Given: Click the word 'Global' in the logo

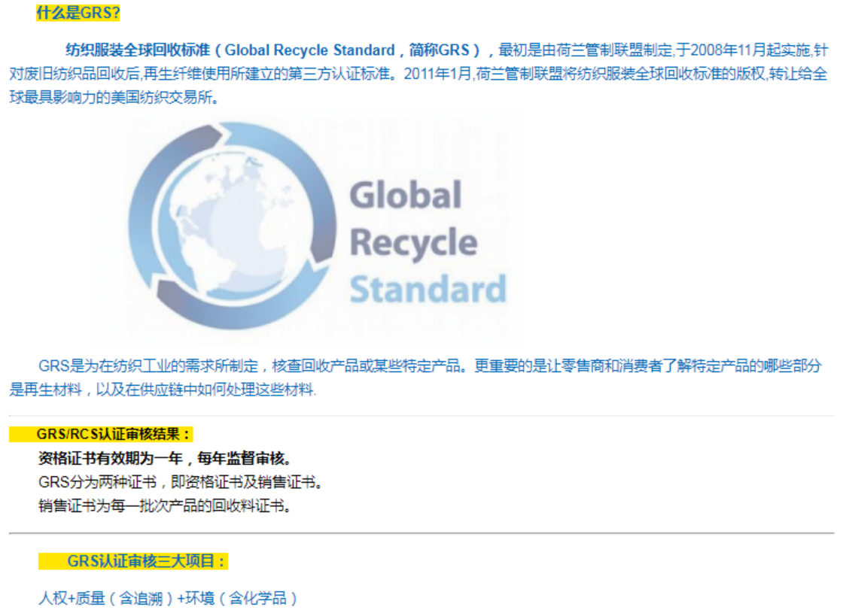Looking at the screenshot, I should pyautogui.click(x=406, y=195).
